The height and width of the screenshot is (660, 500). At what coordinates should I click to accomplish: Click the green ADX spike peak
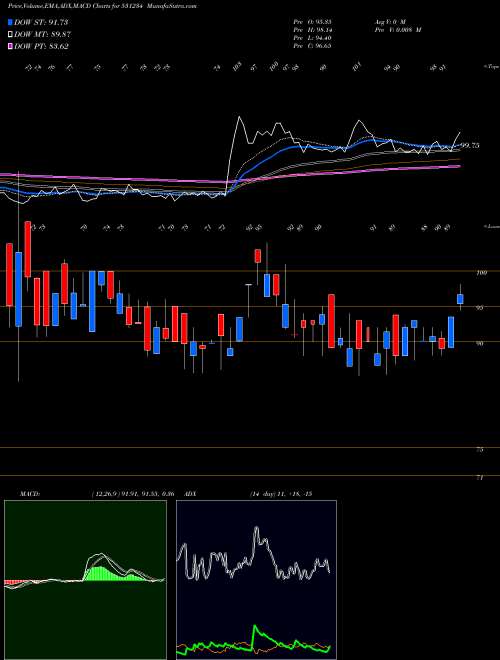coord(255,628)
